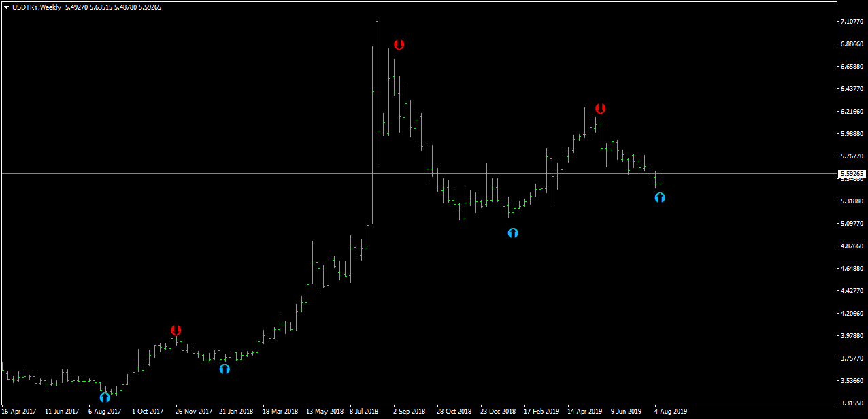Click the OHLC values text next to the chart title
Screen dimensions: 868x419
point(114,7)
